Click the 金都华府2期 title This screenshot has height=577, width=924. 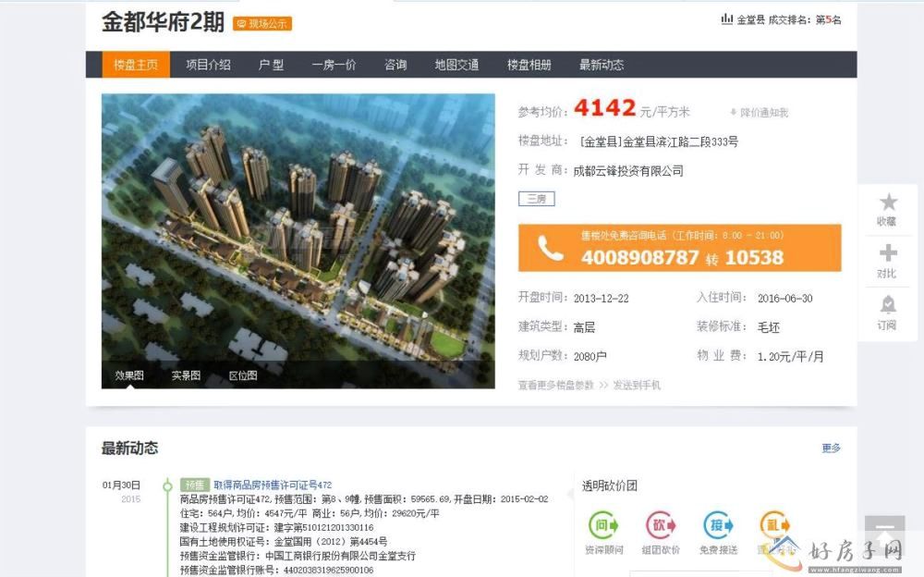(x=163, y=22)
